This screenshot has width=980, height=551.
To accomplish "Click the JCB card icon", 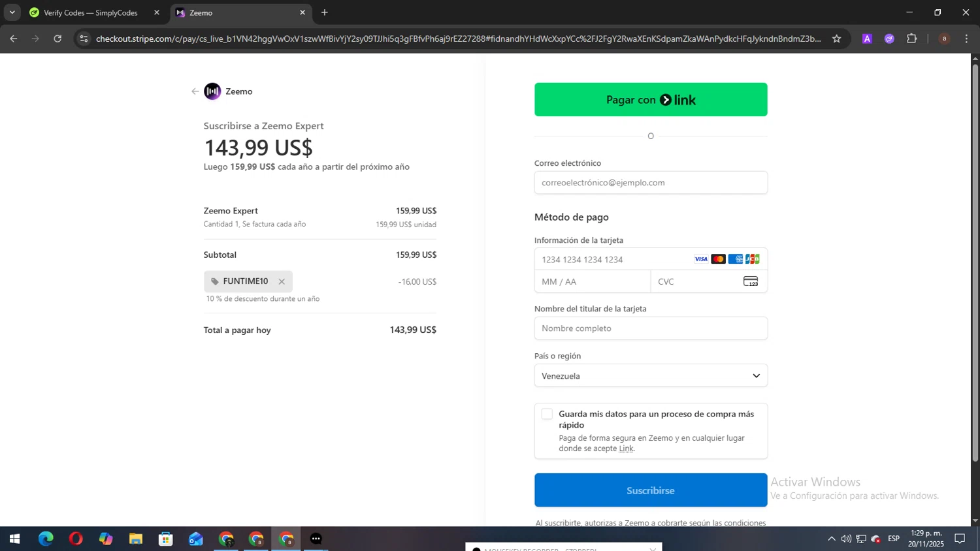I will tap(752, 259).
